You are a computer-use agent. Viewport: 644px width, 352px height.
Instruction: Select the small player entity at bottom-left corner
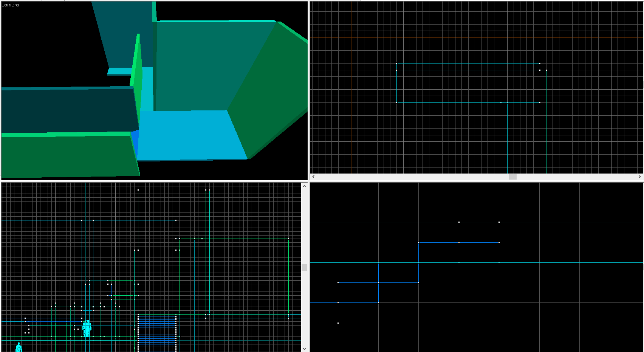click(x=19, y=347)
